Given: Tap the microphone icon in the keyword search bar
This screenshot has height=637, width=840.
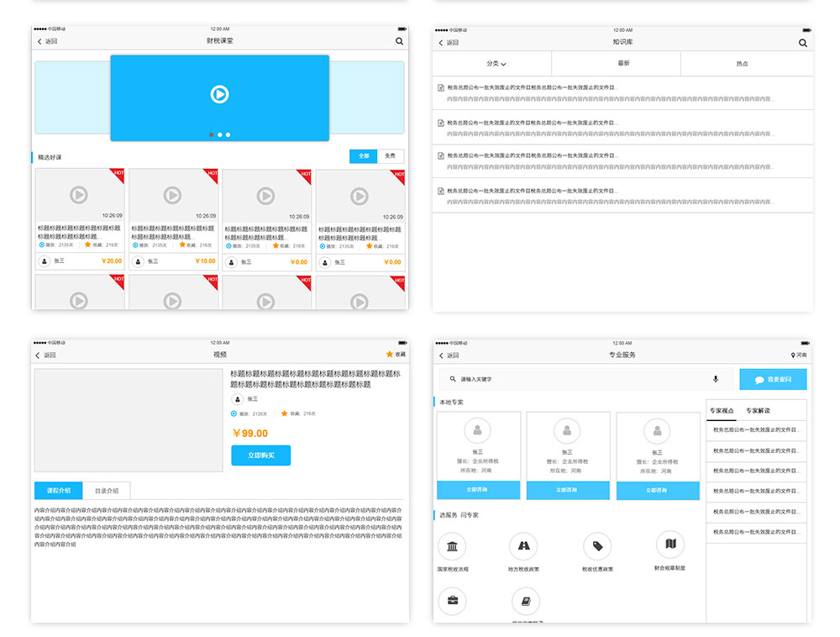Looking at the screenshot, I should pyautogui.click(x=716, y=379).
